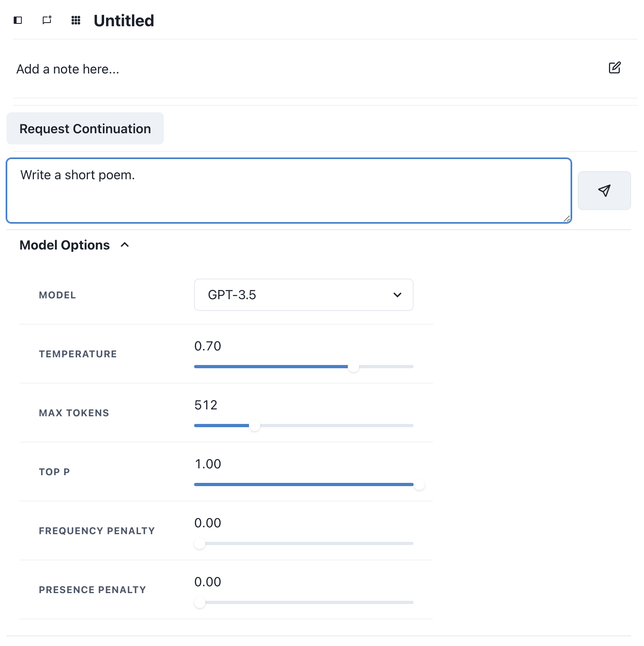Focus the prompt text input box

click(289, 191)
